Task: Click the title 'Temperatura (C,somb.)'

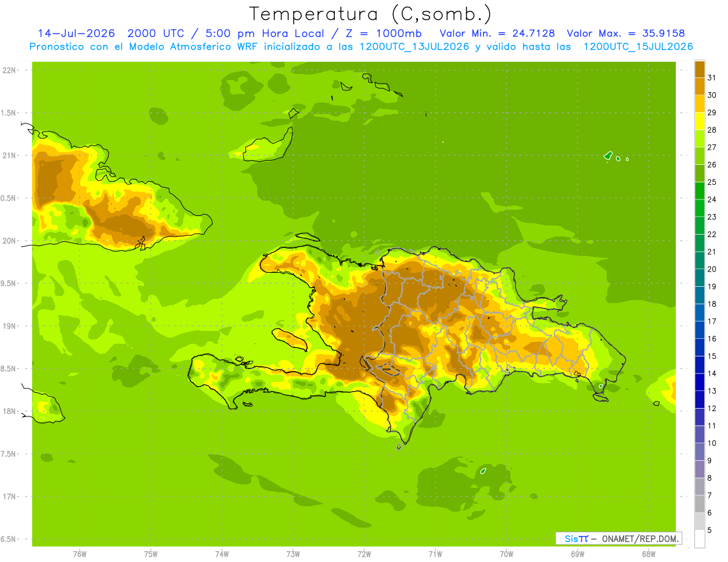Action: click(x=370, y=15)
